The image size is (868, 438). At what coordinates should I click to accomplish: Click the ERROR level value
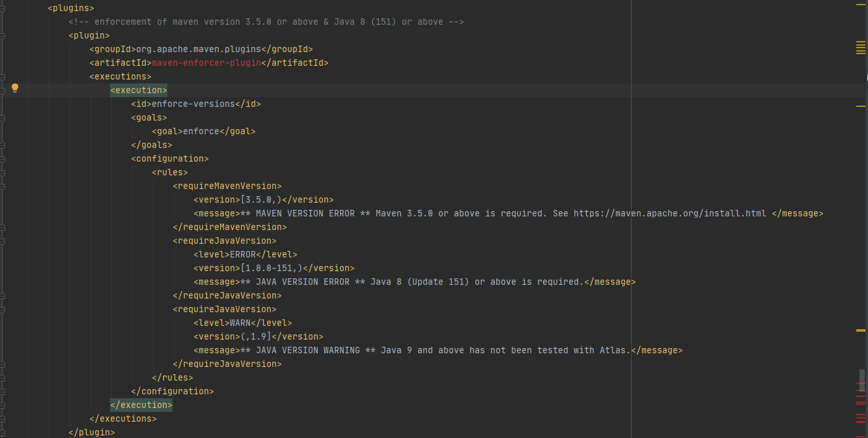point(243,254)
